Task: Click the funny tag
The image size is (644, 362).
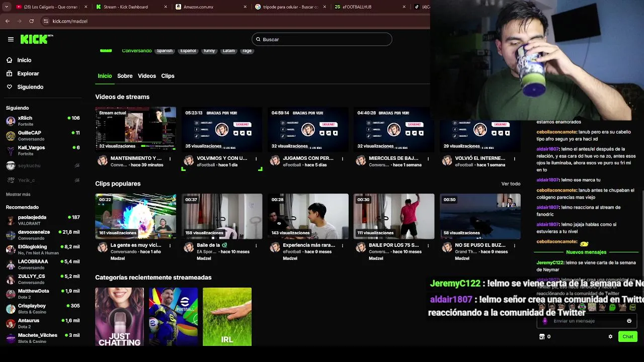Action: tap(209, 51)
